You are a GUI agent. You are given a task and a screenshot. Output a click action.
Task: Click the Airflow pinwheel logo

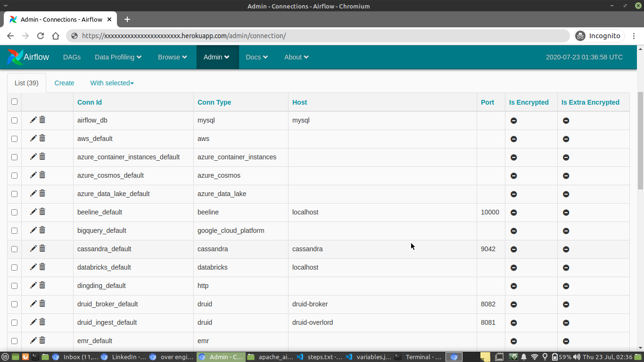(15, 57)
